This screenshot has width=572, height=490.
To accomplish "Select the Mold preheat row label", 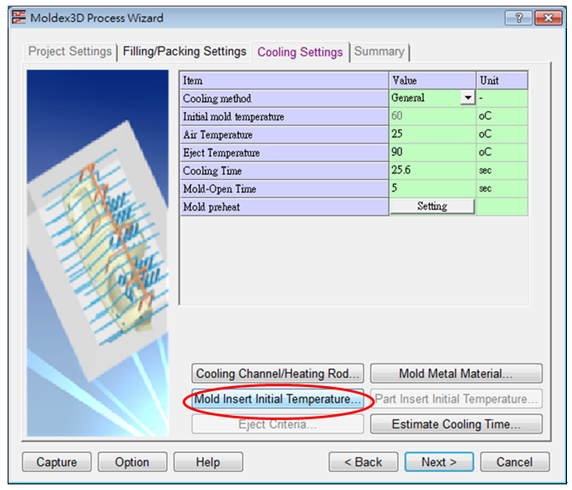I will (284, 207).
